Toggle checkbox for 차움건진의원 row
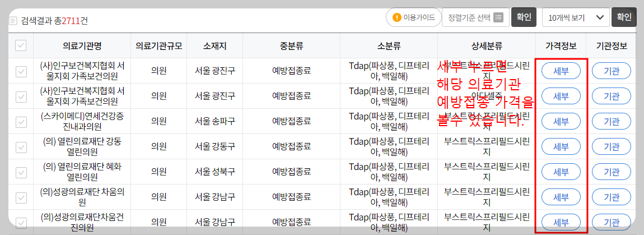644x235 pixels. click(x=21, y=223)
